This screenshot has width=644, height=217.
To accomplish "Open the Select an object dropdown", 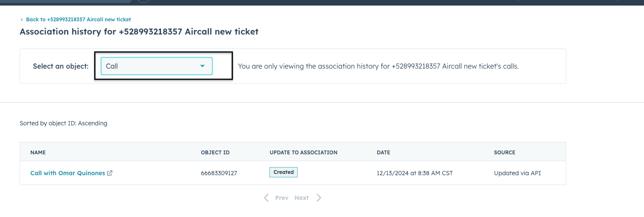I will point(156,66).
